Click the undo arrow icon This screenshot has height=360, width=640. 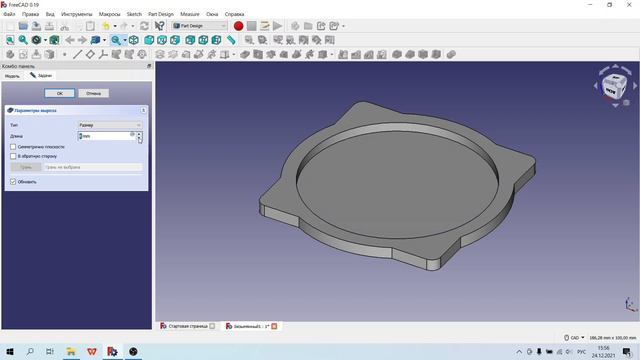[106, 26]
